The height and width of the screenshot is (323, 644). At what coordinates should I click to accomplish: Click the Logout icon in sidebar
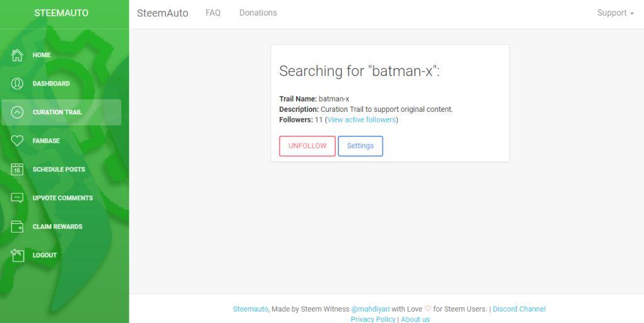18,255
